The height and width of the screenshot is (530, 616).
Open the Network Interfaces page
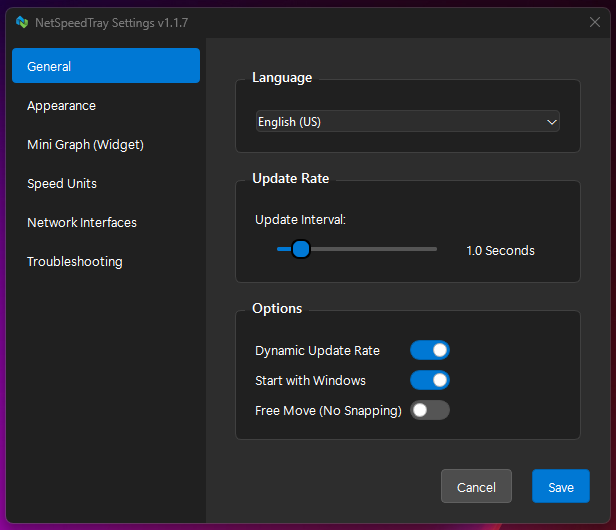pos(106,222)
